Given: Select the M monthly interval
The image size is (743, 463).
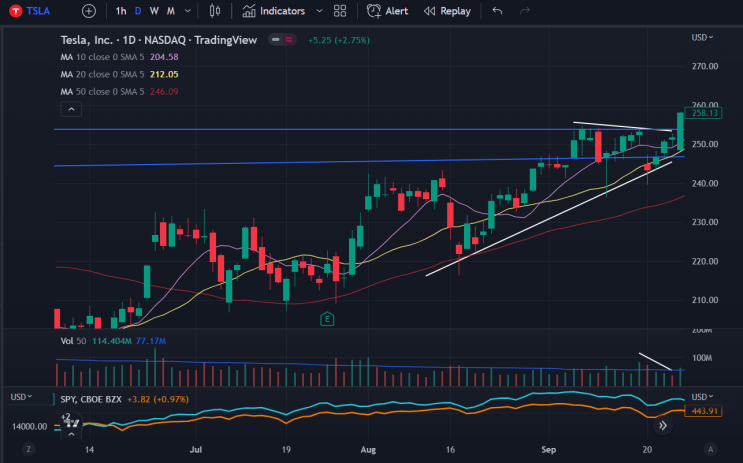Looking at the screenshot, I should pos(171,11).
